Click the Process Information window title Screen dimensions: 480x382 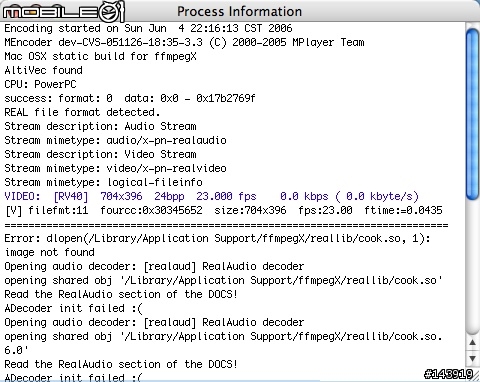click(239, 11)
